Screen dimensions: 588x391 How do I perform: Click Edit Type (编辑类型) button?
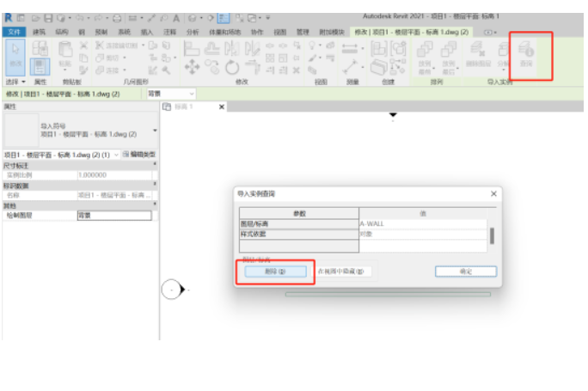point(138,155)
